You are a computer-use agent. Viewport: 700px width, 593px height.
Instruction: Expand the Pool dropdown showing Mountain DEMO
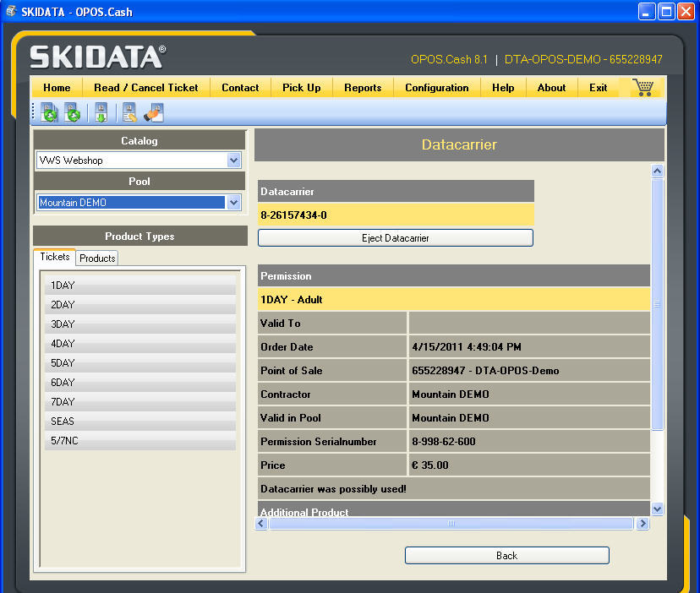tap(234, 203)
